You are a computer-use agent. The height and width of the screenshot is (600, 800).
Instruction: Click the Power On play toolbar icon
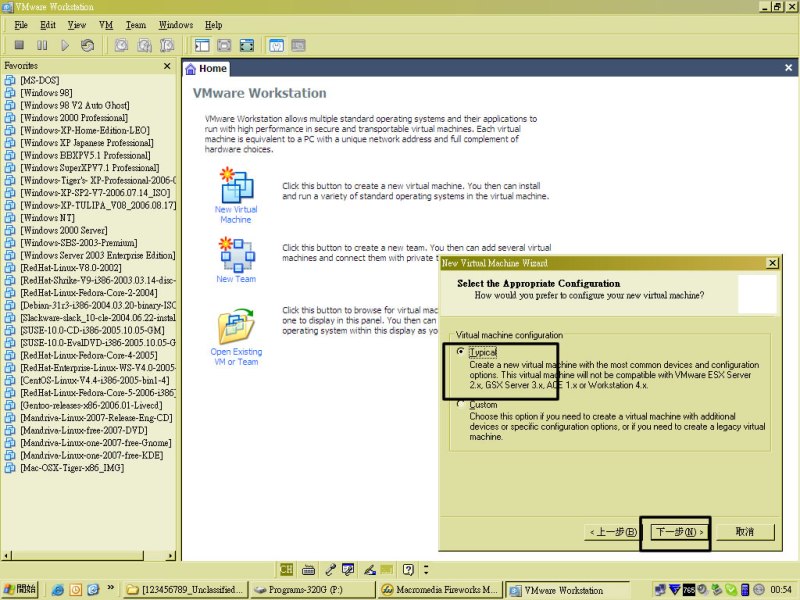tap(65, 45)
